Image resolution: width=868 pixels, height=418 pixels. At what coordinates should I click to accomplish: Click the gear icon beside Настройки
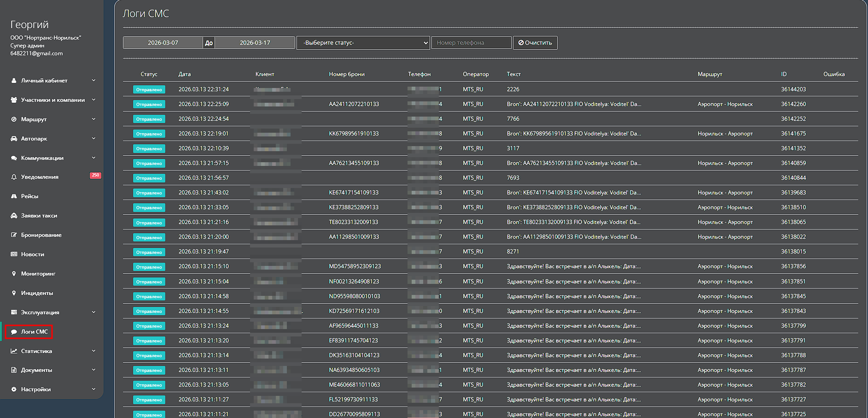click(14, 389)
